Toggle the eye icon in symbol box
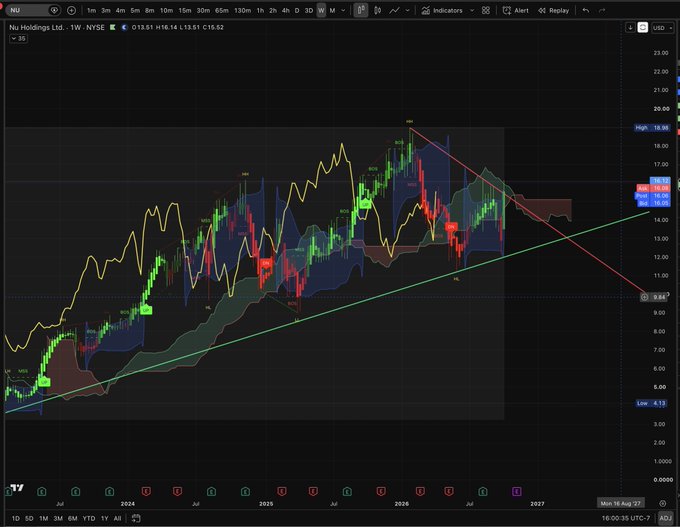Screen dimensions: 680x527 point(54,10)
